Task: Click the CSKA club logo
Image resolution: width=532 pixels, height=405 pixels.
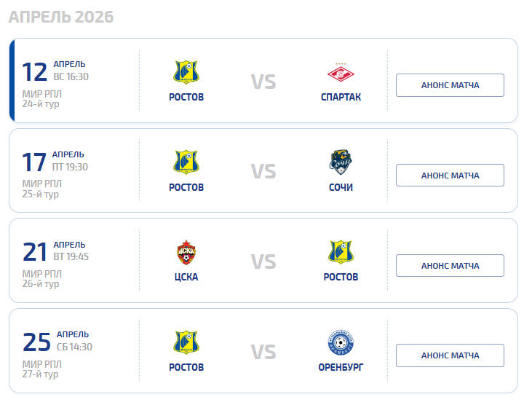Action: (186, 253)
